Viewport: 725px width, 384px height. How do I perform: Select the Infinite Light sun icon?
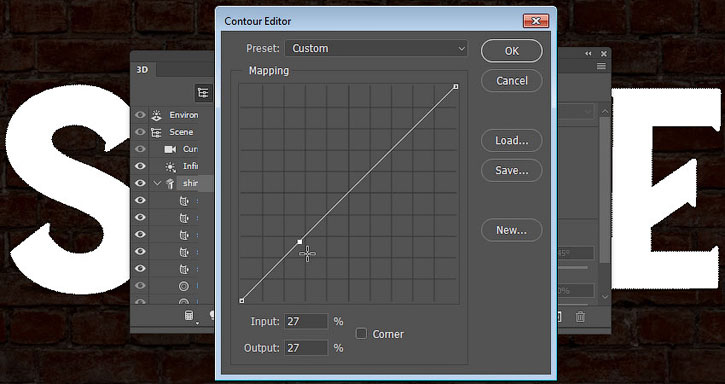tap(170, 166)
